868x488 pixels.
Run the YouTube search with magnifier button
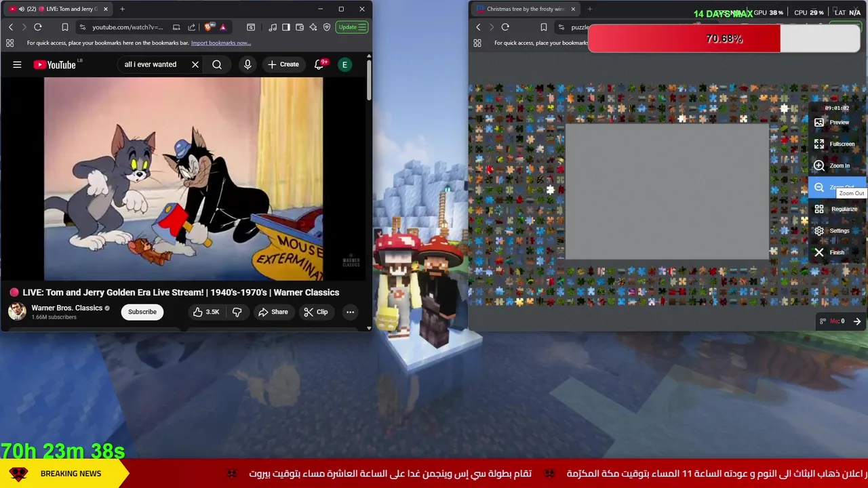[217, 64]
